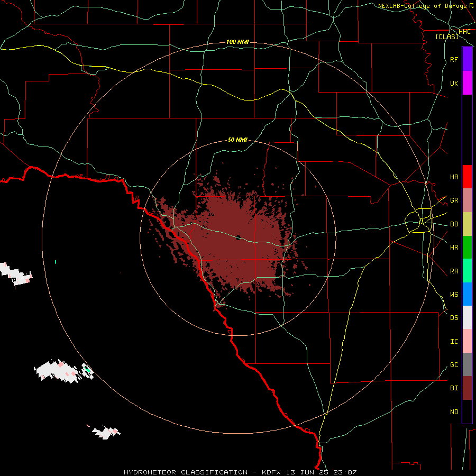Click the 'GC' legend label
This screenshot has height=476, width=476.
coord(454,365)
